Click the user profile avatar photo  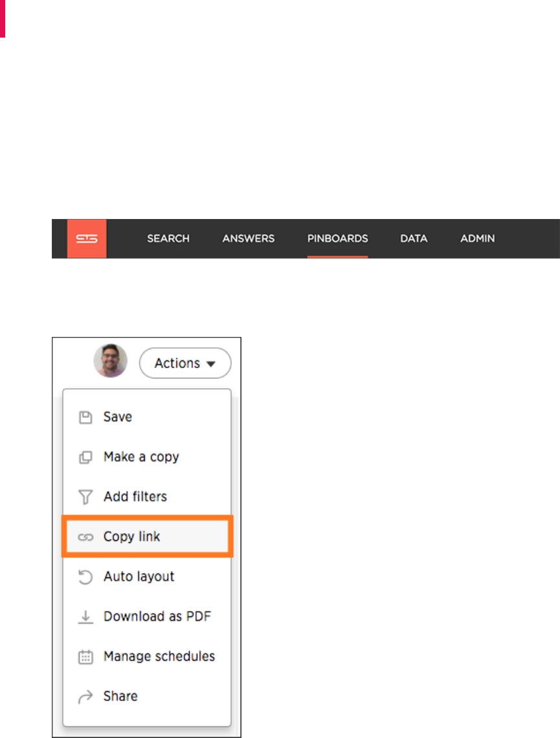pyautogui.click(x=111, y=360)
